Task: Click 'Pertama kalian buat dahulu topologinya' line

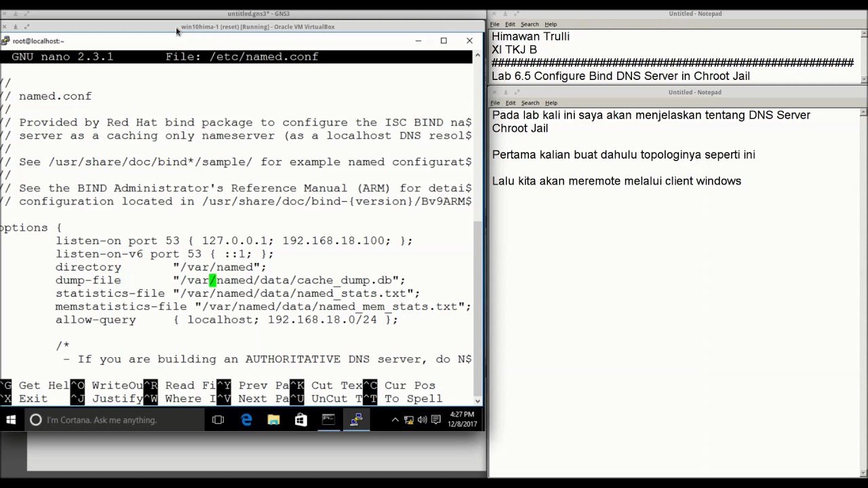Action: 623,155
